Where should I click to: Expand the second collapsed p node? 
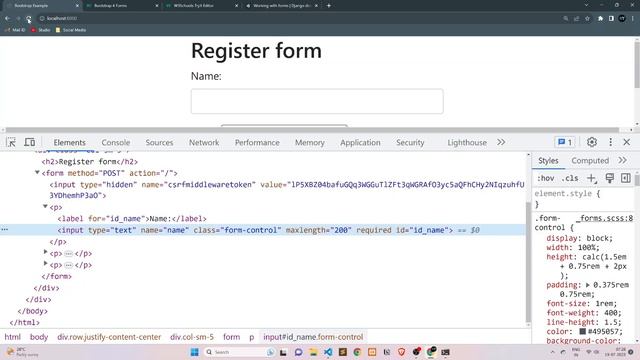pos(45,264)
